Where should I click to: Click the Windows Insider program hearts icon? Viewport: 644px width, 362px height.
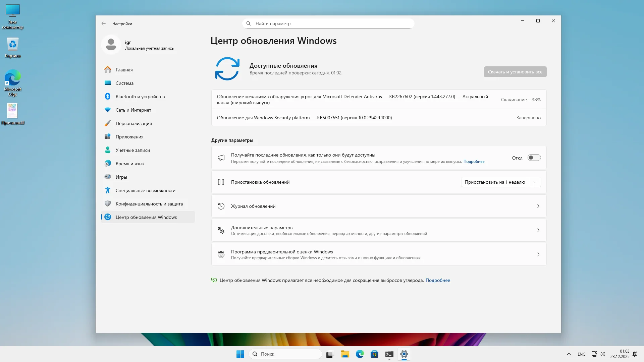point(221,254)
